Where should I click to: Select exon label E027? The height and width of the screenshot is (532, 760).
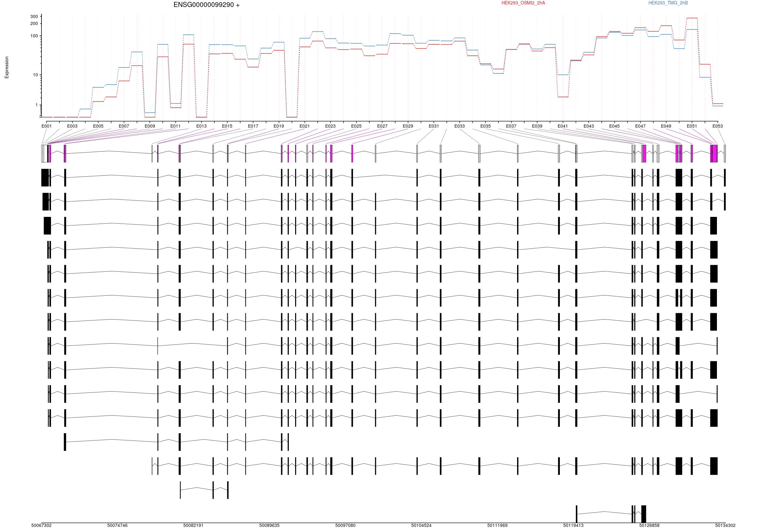pyautogui.click(x=382, y=126)
